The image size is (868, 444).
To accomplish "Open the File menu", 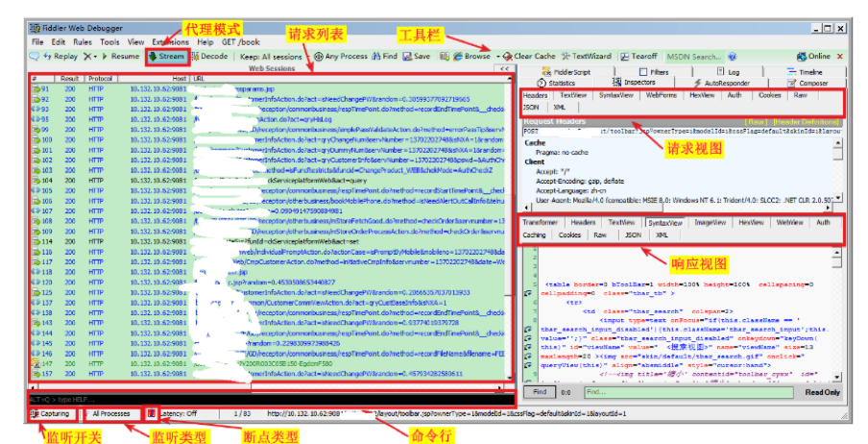I will (37, 41).
